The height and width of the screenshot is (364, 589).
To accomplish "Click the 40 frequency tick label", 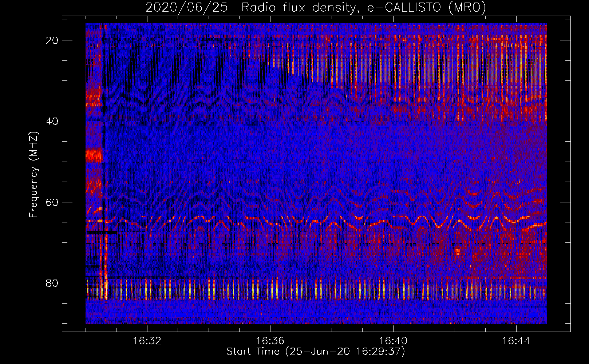I will point(52,121).
